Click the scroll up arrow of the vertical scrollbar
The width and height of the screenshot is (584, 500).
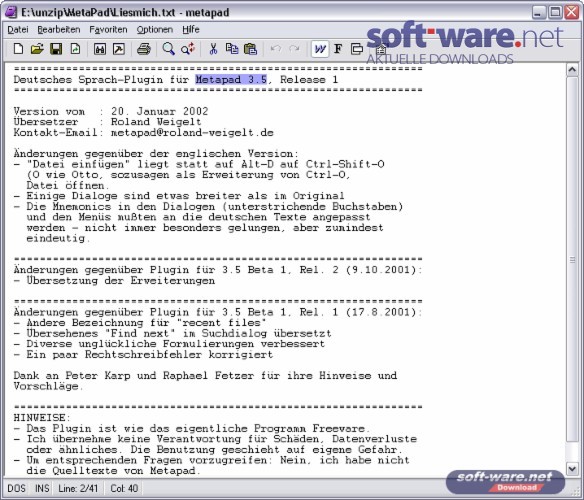pos(572,70)
